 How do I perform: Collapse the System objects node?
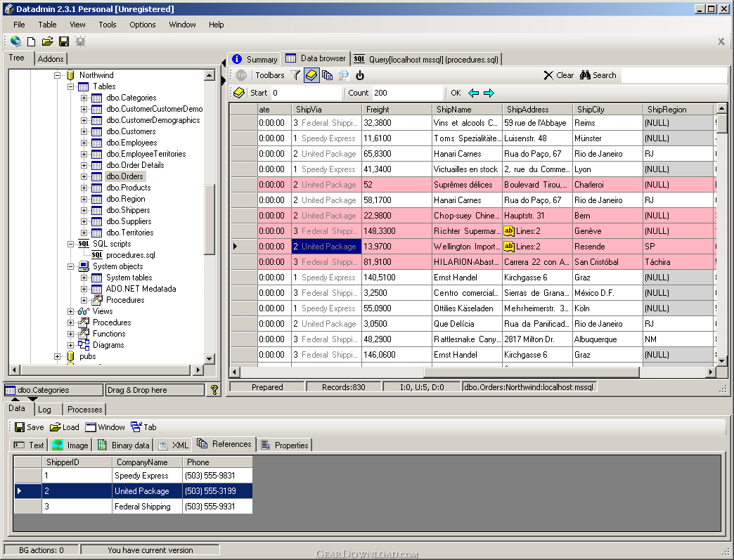70,266
